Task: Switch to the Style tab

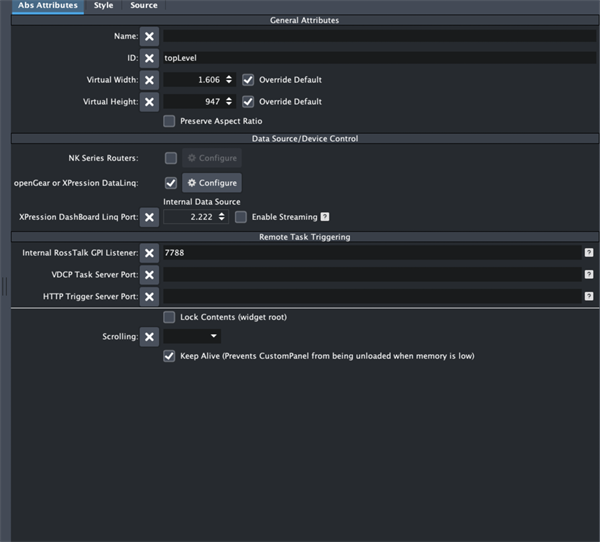Action: [x=103, y=6]
